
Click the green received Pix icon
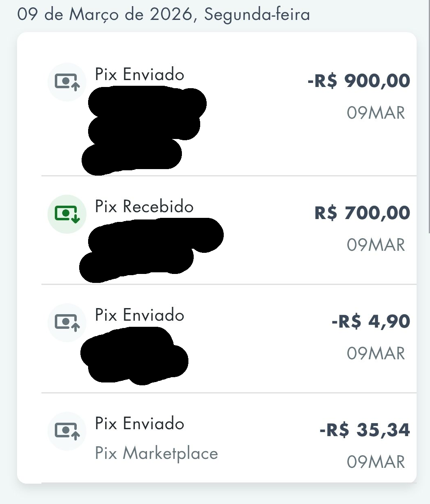[67, 214]
